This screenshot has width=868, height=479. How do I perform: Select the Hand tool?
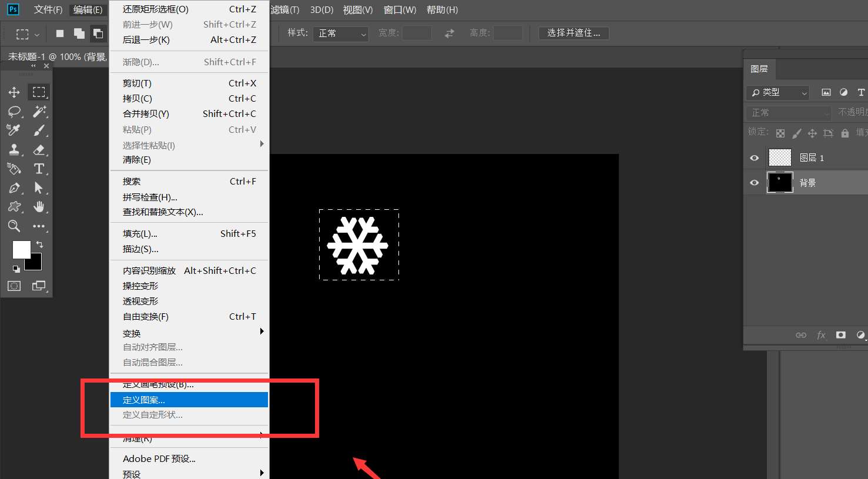coord(39,207)
